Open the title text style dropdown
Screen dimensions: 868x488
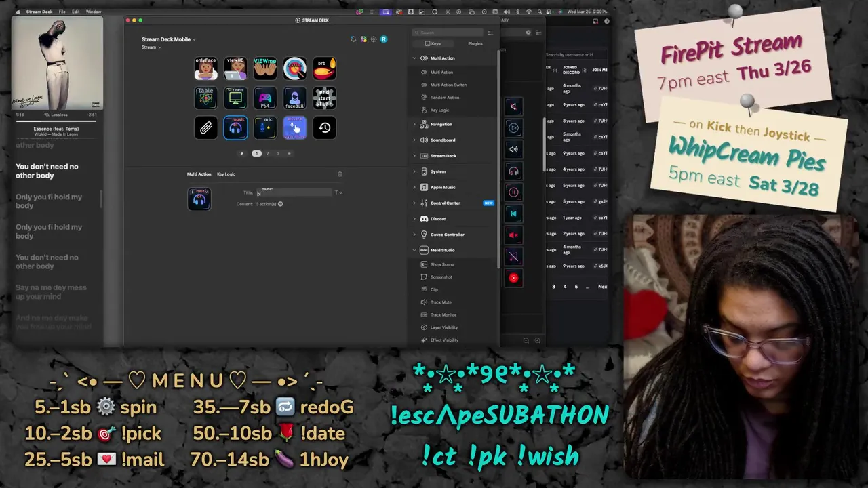click(338, 192)
